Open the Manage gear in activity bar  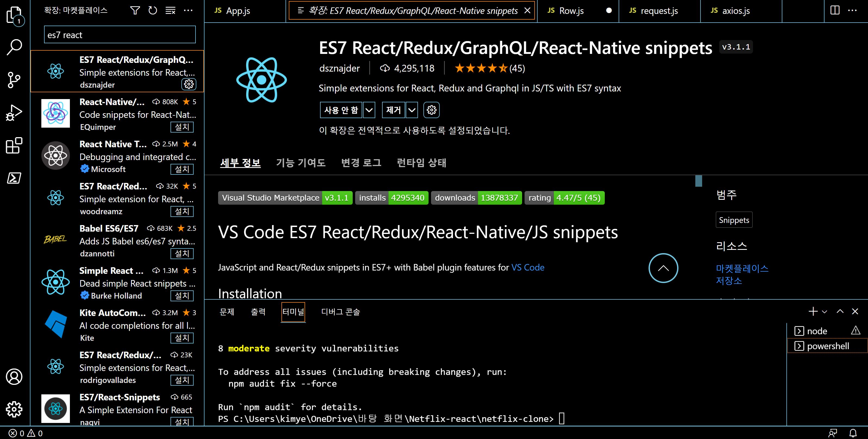[14, 409]
